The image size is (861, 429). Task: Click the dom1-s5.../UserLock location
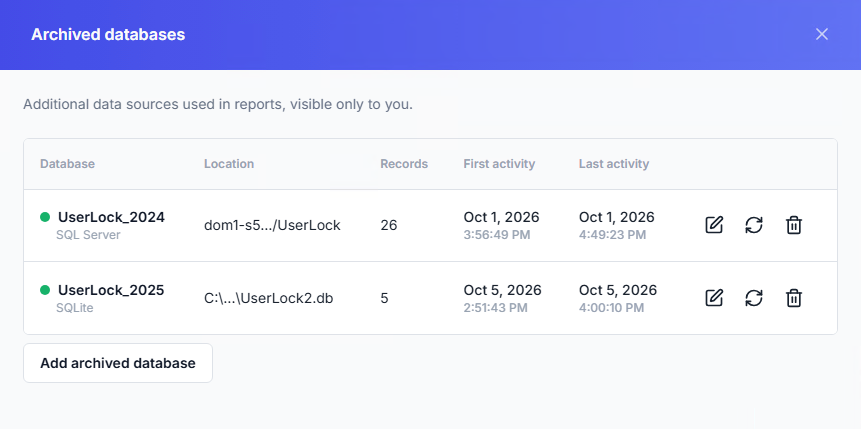point(272,225)
